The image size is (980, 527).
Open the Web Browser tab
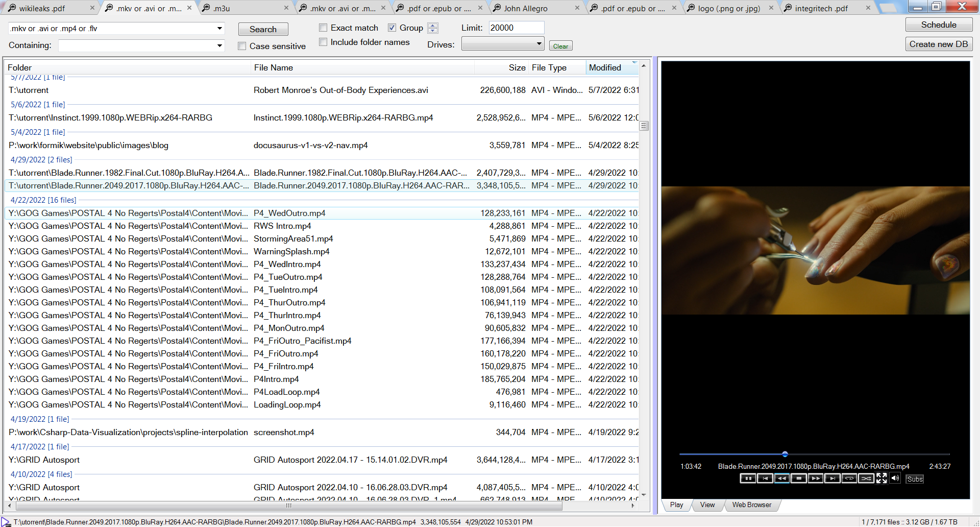(752, 505)
